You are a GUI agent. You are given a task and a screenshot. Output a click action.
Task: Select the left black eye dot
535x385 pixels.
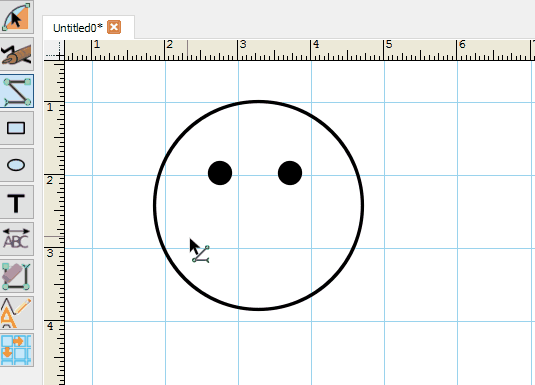tap(220, 173)
